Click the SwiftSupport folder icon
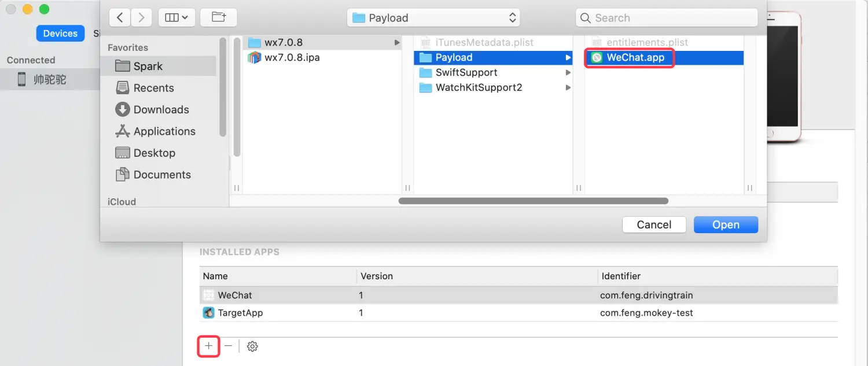 tap(426, 72)
